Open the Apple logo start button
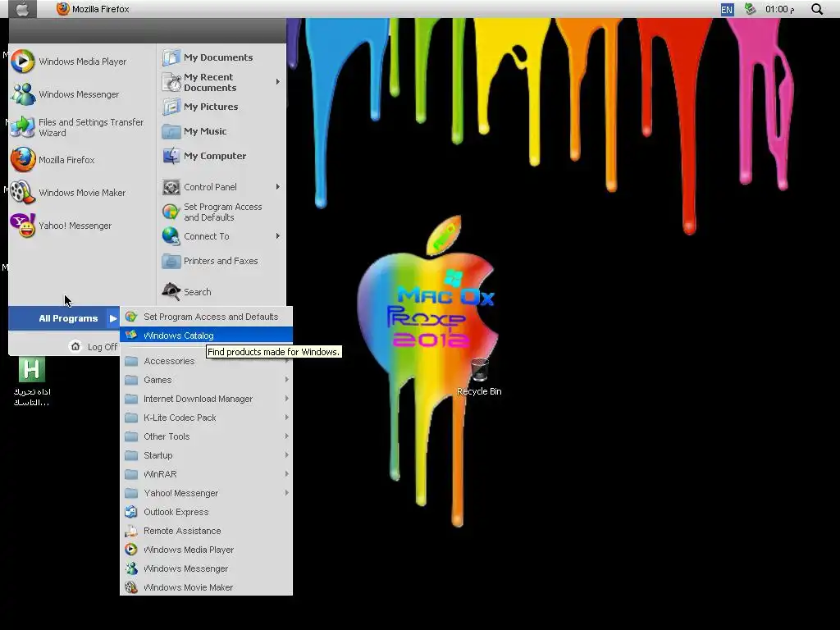Screen dimensions: 840x630 22,9
